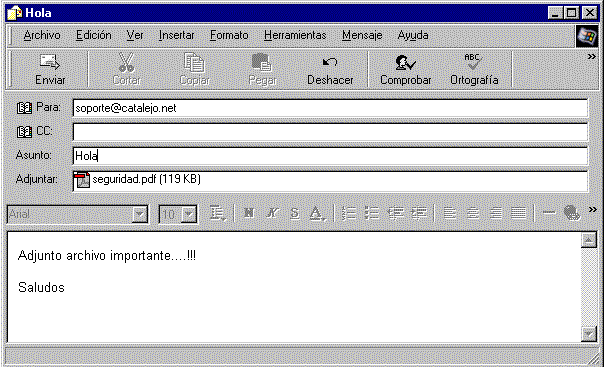This screenshot has height=367, width=604.
Task: Toggle bold text formatting
Action: (x=249, y=213)
